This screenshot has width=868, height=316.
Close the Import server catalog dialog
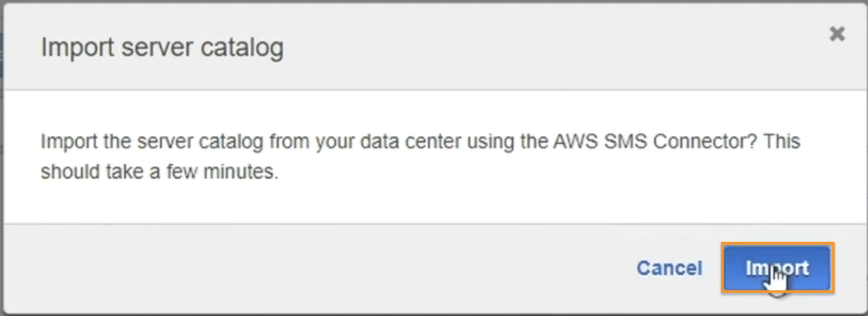point(837,33)
